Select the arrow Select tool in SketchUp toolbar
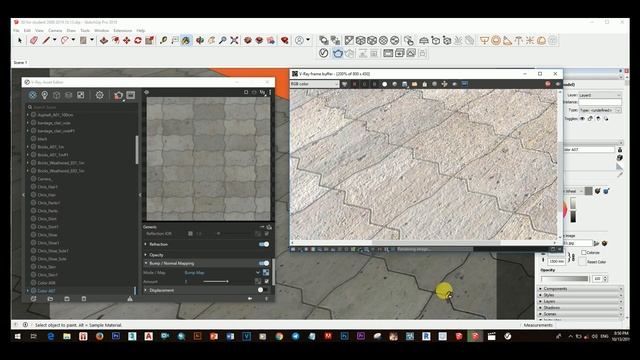Image resolution: width=640 pixels, height=360 pixels. [20, 40]
